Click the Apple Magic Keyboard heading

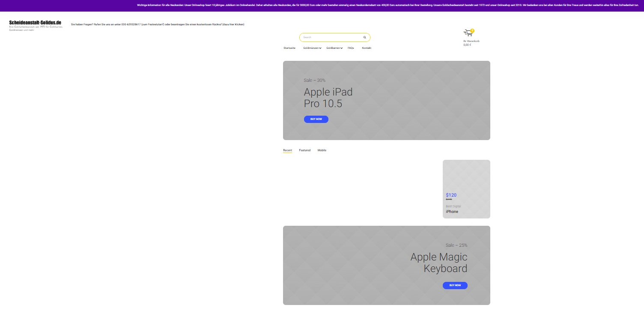click(x=439, y=263)
